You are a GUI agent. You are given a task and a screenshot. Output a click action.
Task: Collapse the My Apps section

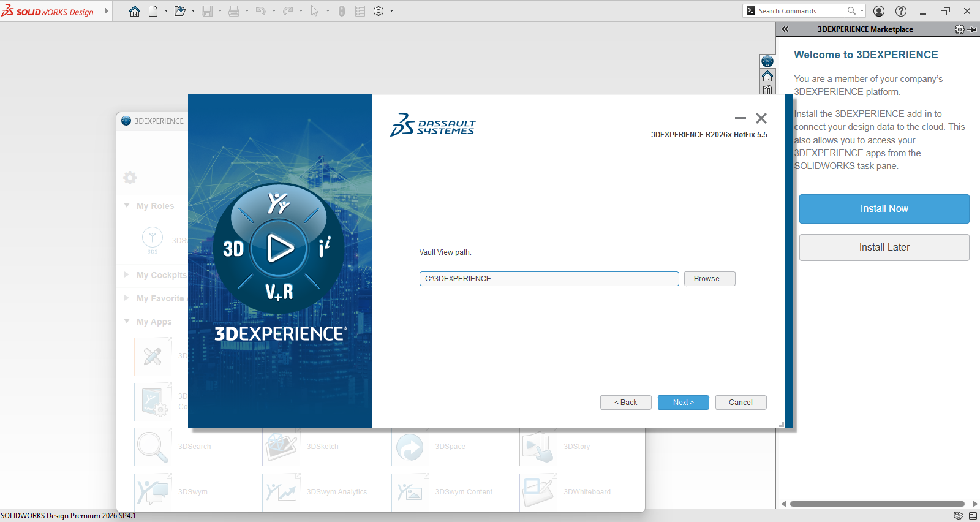(x=127, y=321)
